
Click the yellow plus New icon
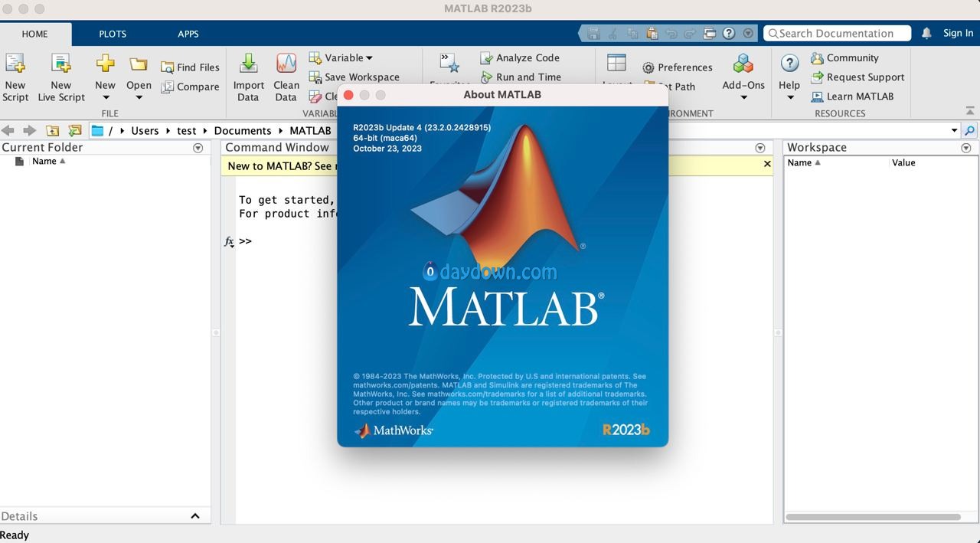[x=106, y=64]
